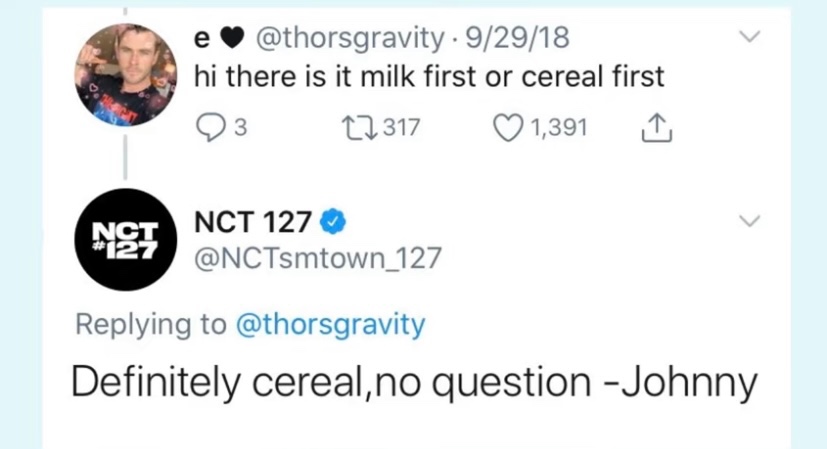Click the reply speech bubble icon
This screenshot has width=827, height=449.
click(x=209, y=129)
